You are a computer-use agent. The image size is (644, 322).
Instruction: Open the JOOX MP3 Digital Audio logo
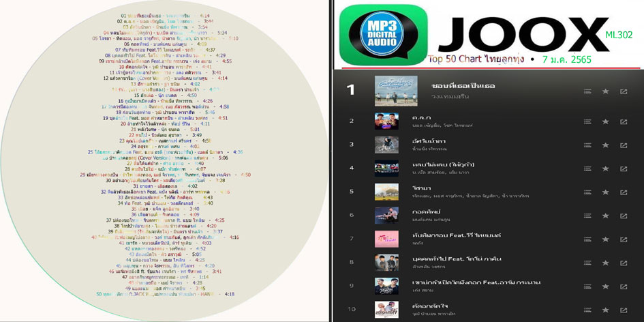pos(384,35)
